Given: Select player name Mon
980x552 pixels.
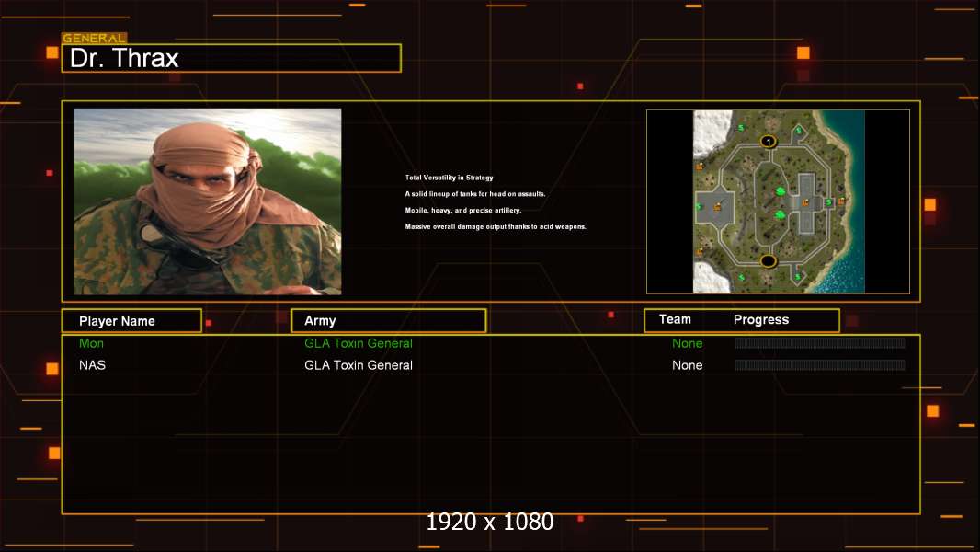Looking at the screenshot, I should tap(91, 343).
